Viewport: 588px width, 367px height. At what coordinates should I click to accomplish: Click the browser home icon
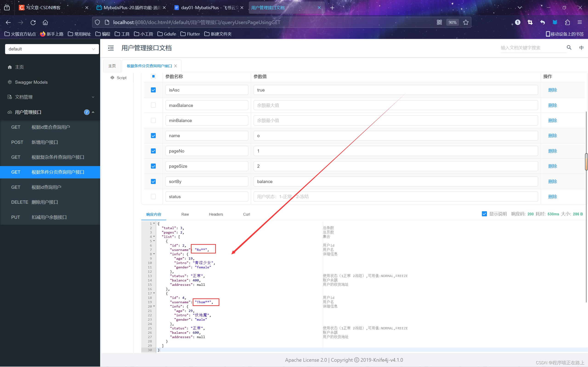[x=45, y=22]
